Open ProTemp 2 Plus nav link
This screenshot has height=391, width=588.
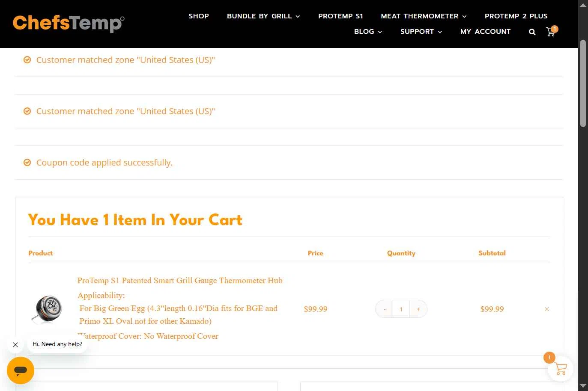[516, 16]
